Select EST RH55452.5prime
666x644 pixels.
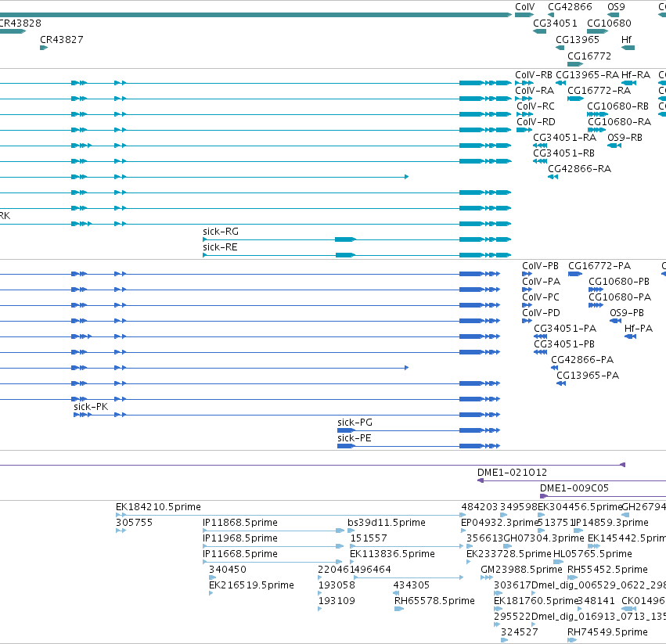coord(607,570)
